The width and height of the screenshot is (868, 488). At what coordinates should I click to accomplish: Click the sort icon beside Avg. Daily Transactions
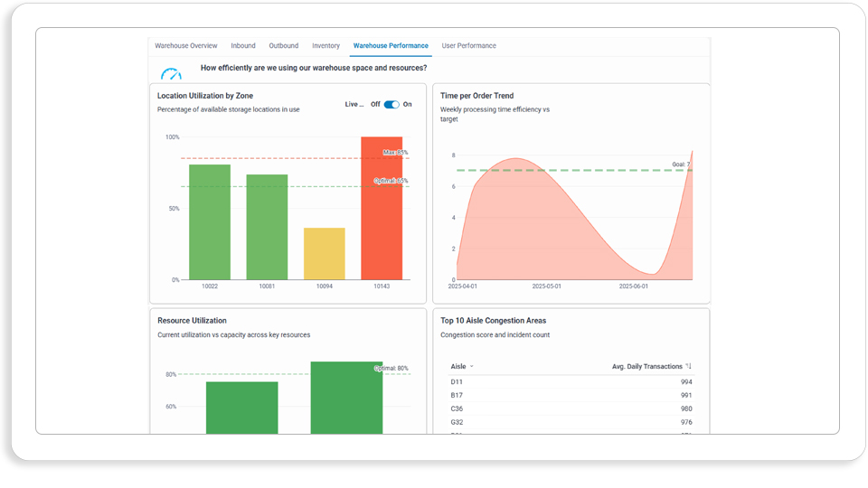[689, 366]
